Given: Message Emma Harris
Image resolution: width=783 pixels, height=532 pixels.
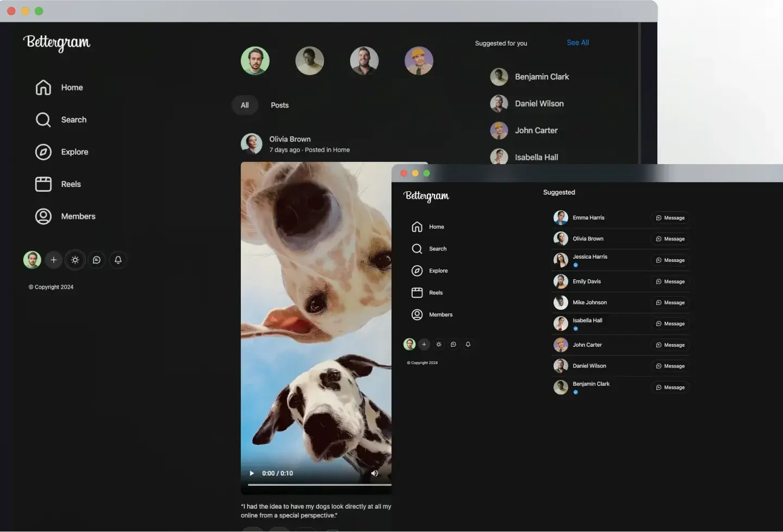Looking at the screenshot, I should tap(670, 218).
